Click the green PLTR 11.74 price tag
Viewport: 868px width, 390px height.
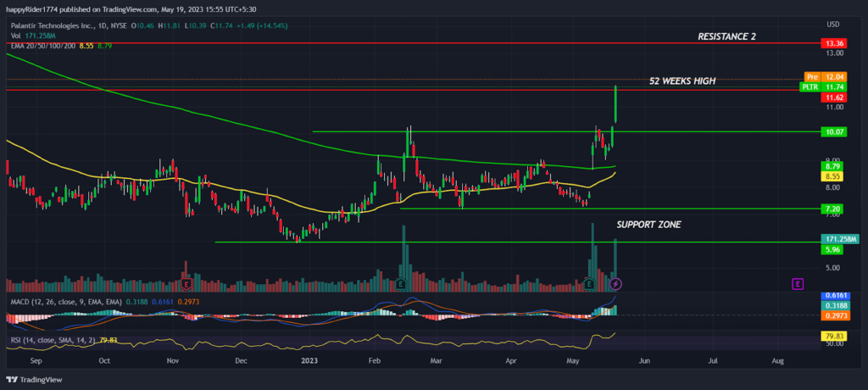(824, 87)
